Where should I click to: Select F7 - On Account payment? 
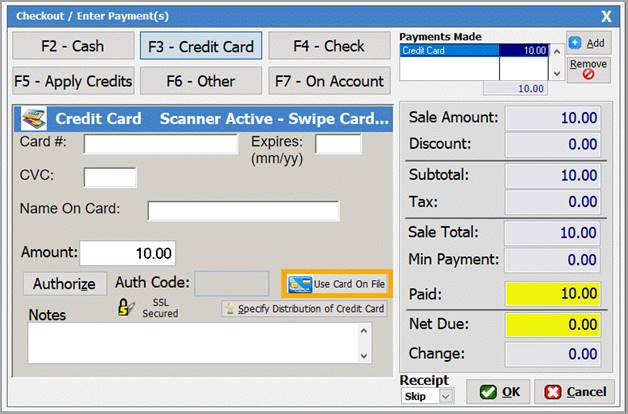coord(329,81)
